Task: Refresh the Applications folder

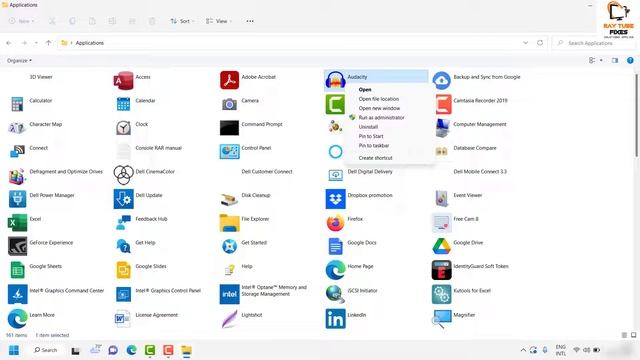Action: click(540, 42)
